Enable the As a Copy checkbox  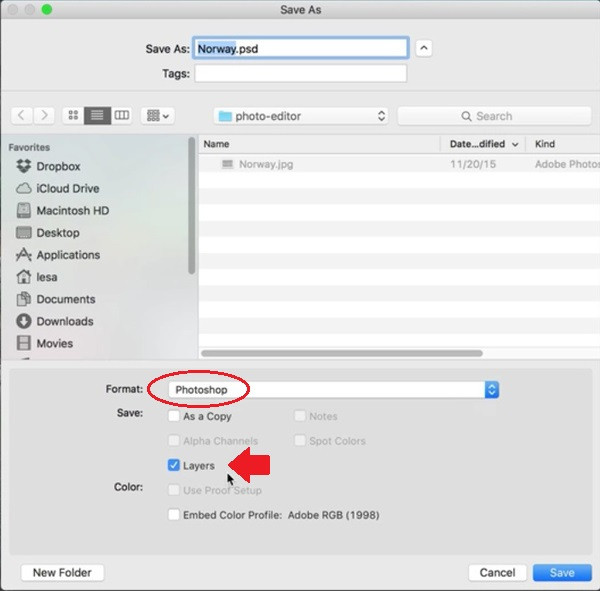[x=174, y=416]
